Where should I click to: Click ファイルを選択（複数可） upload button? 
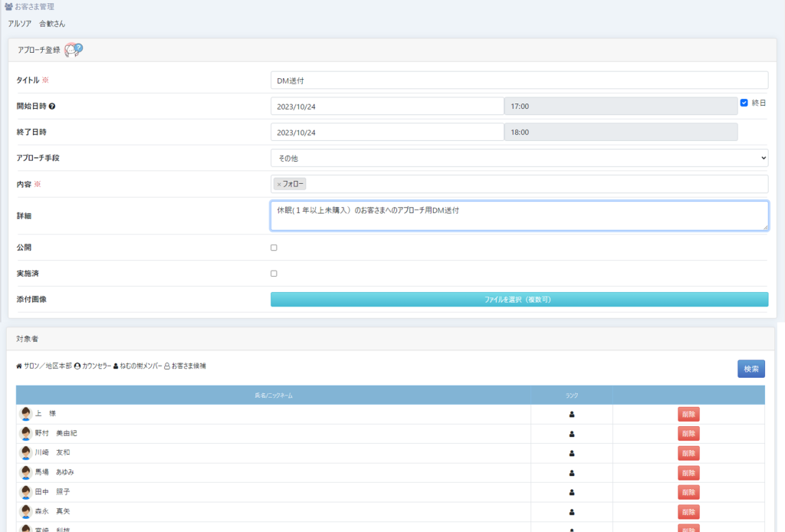[x=519, y=300]
